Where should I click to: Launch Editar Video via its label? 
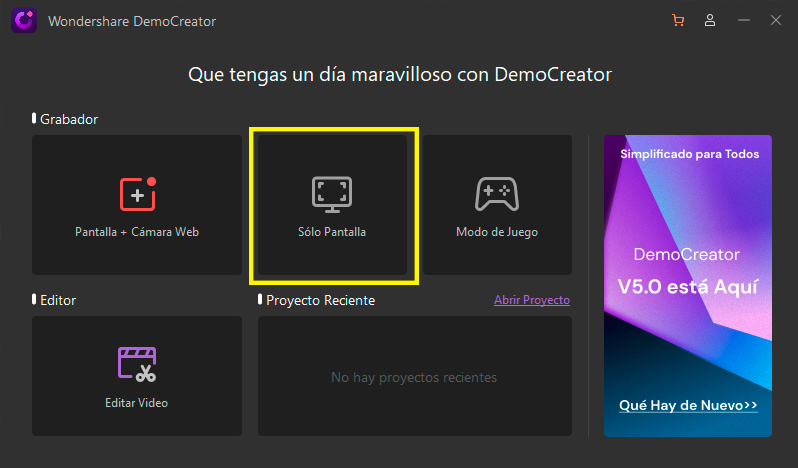[x=137, y=403]
